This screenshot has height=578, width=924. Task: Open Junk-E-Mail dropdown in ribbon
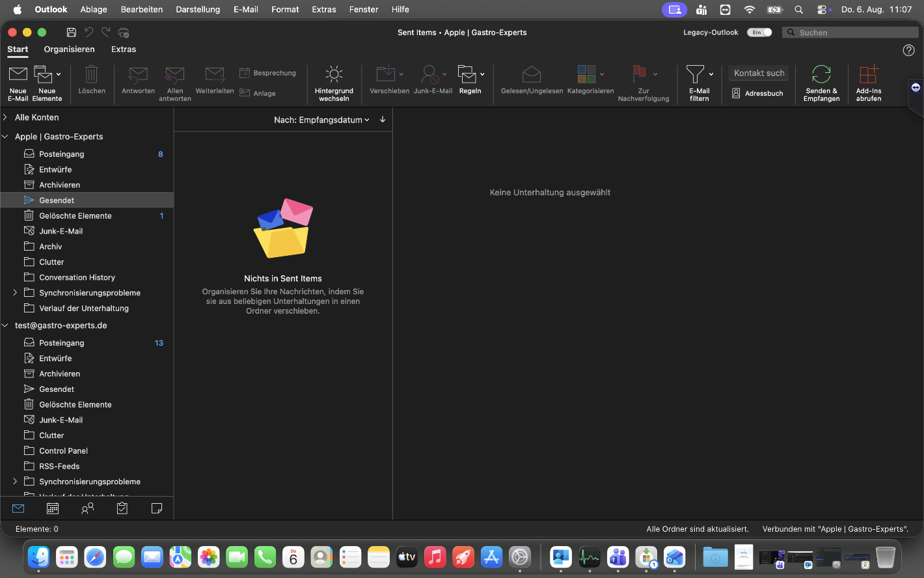click(444, 74)
